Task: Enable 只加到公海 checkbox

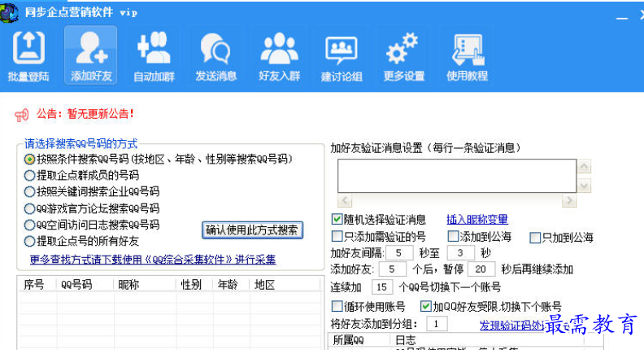Action: tap(535, 238)
